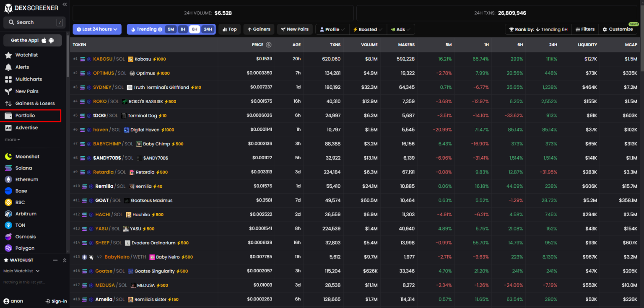The width and height of the screenshot is (644, 308).
Task: Click the TON chain icon
Action: pos(8,225)
